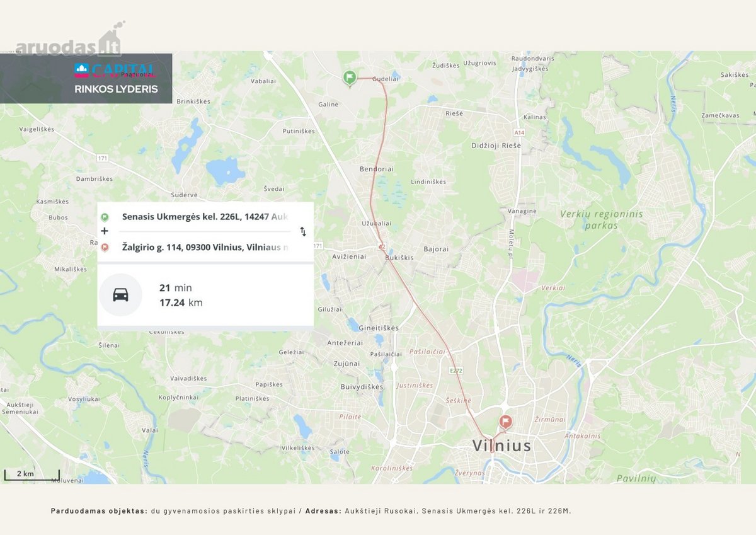This screenshot has height=535, width=756.
Task: Click the Capital logo in the banner
Action: 115,70
